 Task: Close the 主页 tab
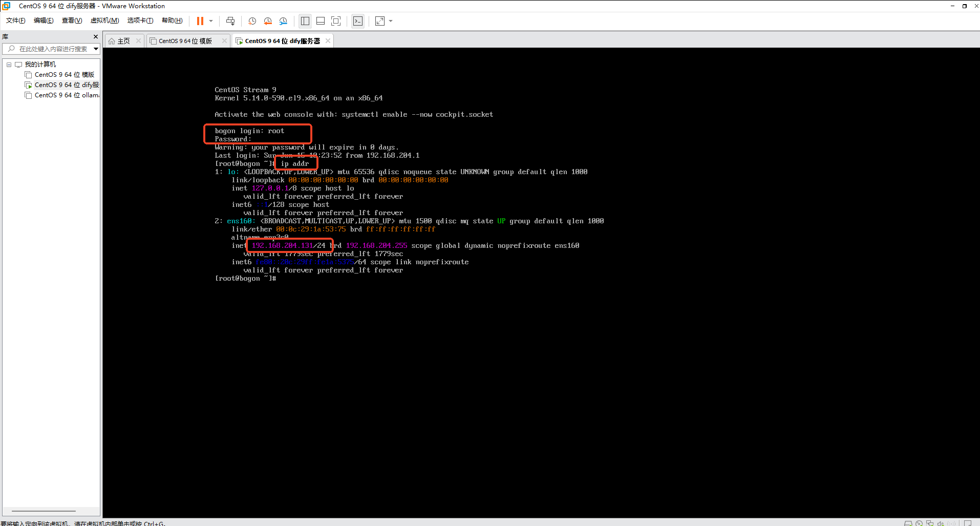point(138,41)
